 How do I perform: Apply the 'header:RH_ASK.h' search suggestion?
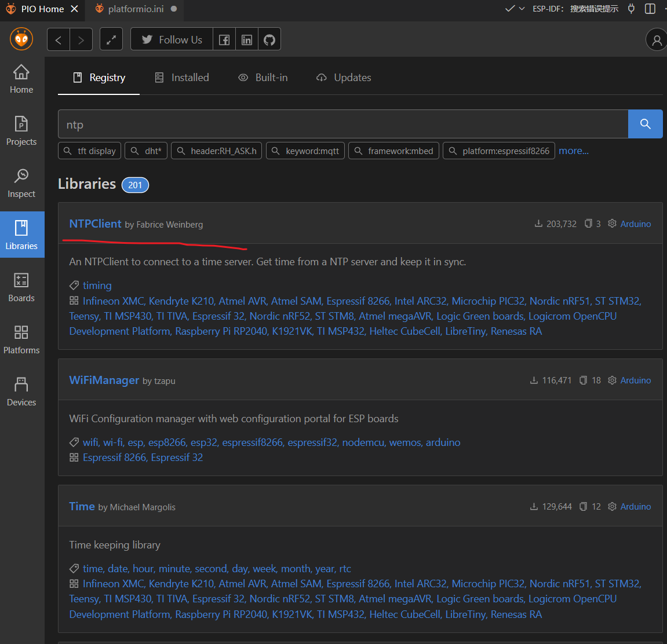click(217, 151)
